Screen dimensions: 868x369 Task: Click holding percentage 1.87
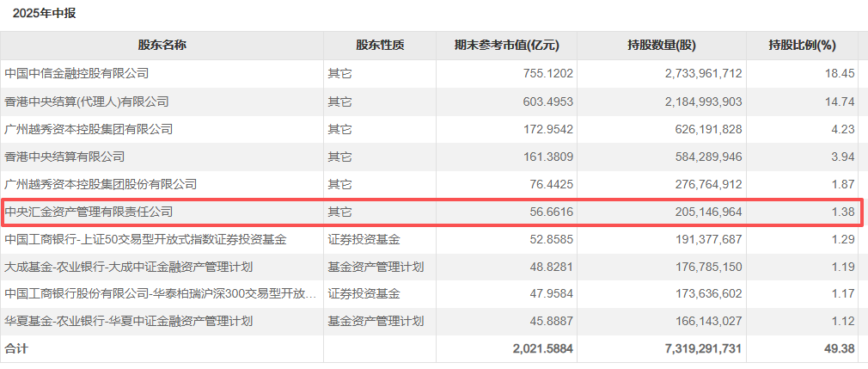click(x=845, y=184)
